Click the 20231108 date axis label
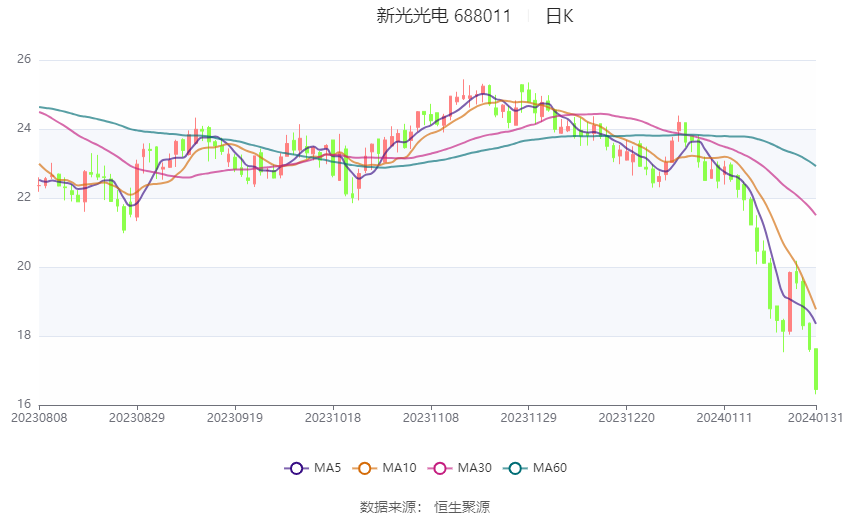The width and height of the screenshot is (850, 517). [x=431, y=418]
